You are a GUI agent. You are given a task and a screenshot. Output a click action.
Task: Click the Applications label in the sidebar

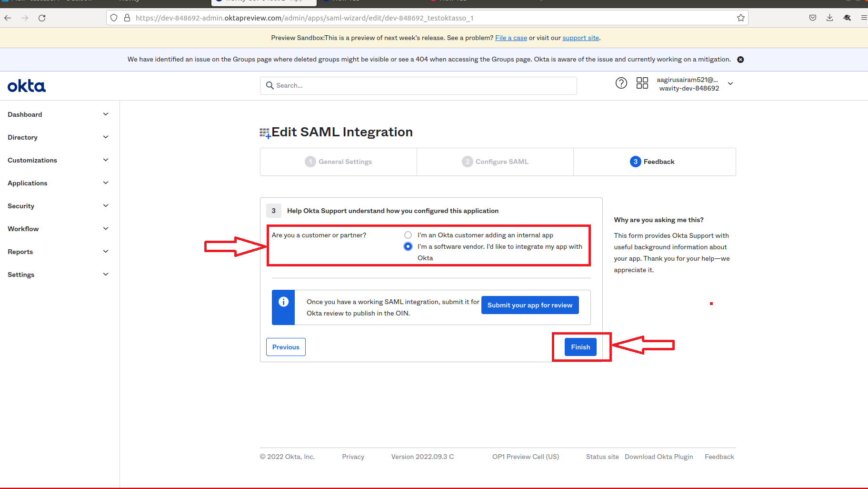click(x=28, y=183)
